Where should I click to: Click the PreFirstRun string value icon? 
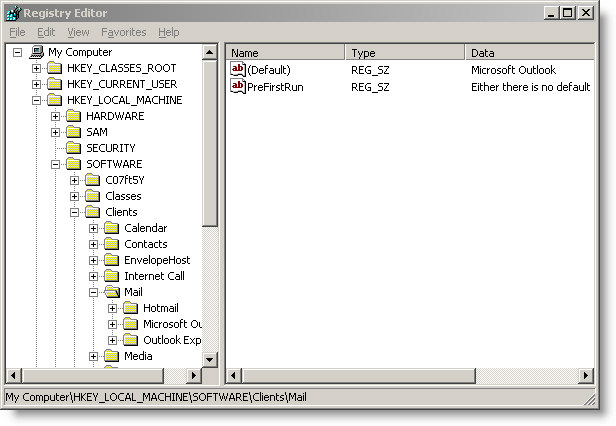[x=238, y=86]
